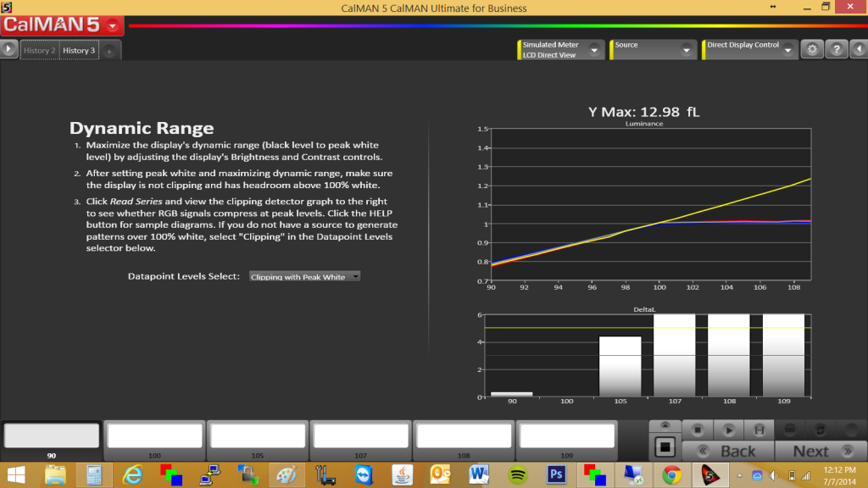
Task: Open Calculator from the taskbar
Action: pos(93,475)
